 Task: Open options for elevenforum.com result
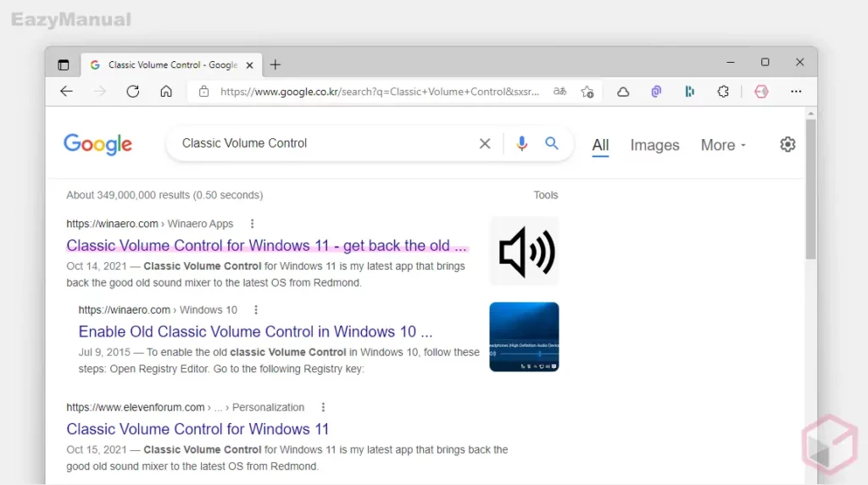[x=323, y=407]
